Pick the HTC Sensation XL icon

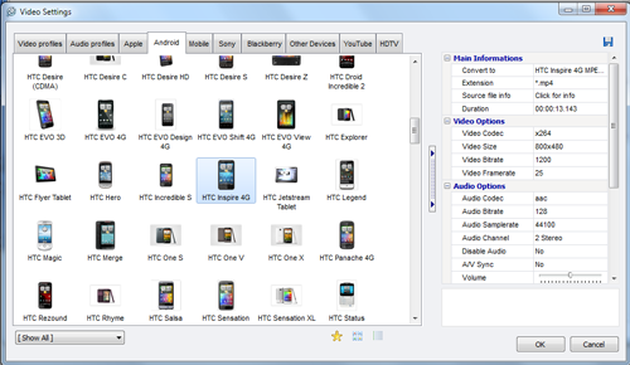pos(286,296)
